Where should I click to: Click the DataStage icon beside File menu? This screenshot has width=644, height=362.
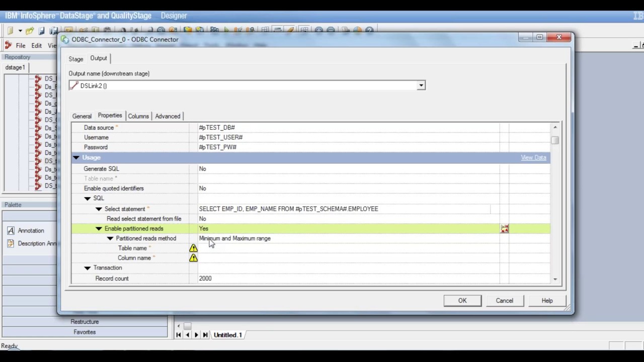[8, 45]
